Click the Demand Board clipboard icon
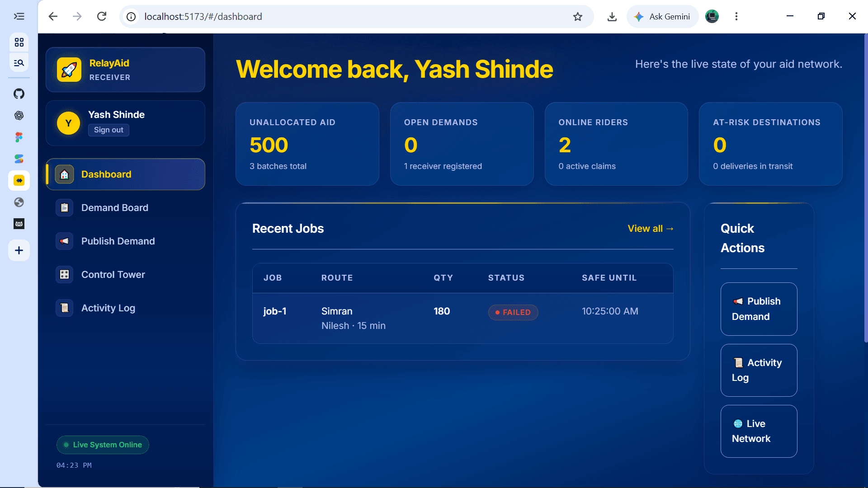868x488 pixels. click(x=65, y=208)
